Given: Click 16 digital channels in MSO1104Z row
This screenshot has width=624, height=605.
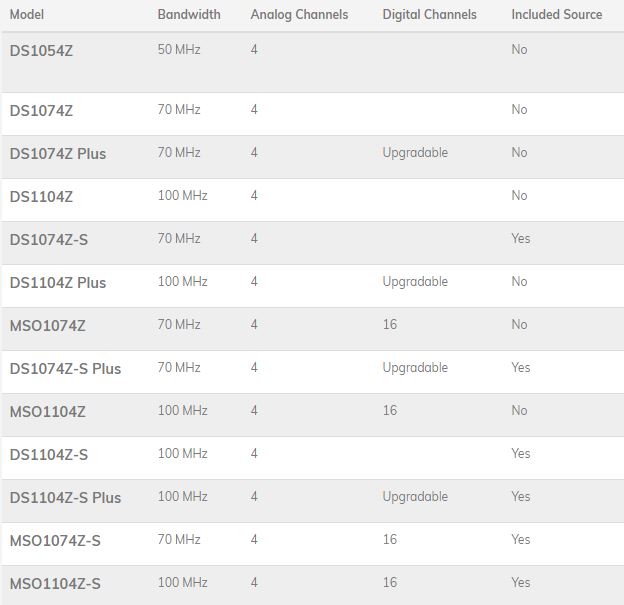Looking at the screenshot, I should click(390, 410).
